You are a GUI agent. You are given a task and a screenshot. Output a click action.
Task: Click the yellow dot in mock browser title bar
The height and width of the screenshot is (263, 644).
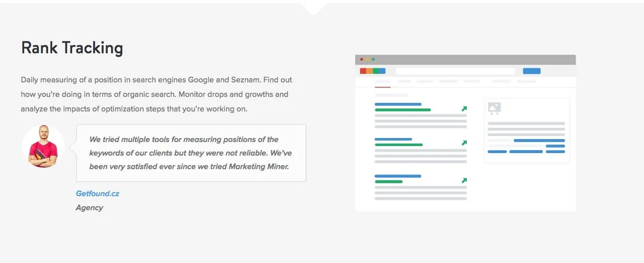(x=367, y=59)
